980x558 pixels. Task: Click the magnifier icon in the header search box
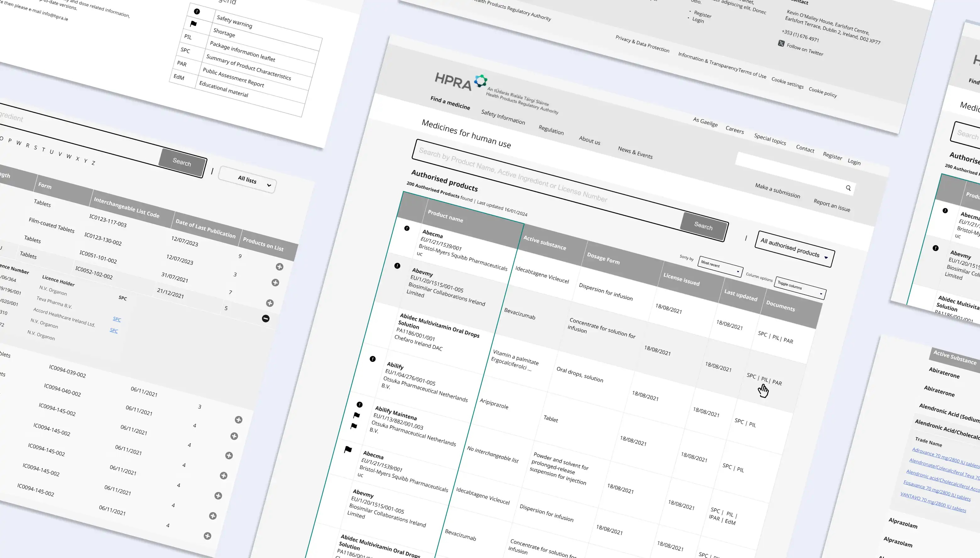[848, 188]
